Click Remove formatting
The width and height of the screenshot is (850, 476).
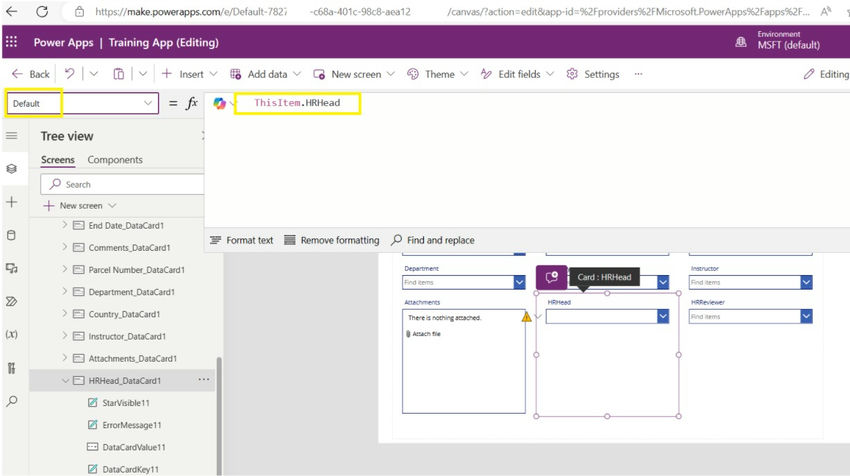coord(332,240)
